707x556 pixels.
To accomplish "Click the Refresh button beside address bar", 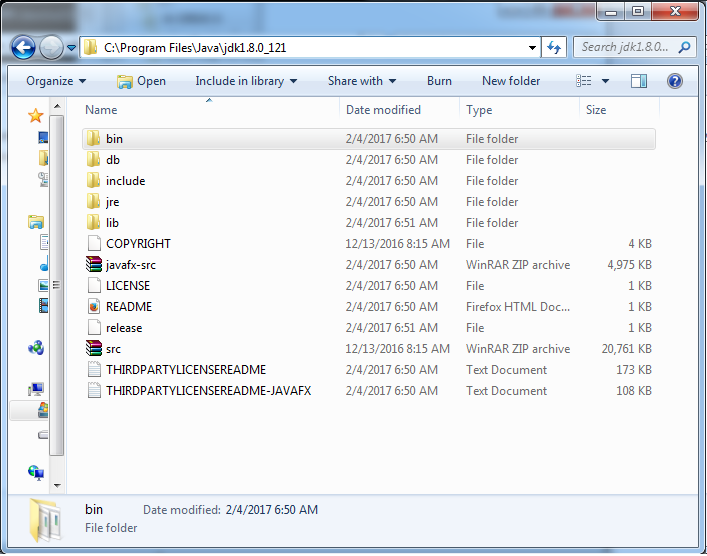I will coord(554,47).
